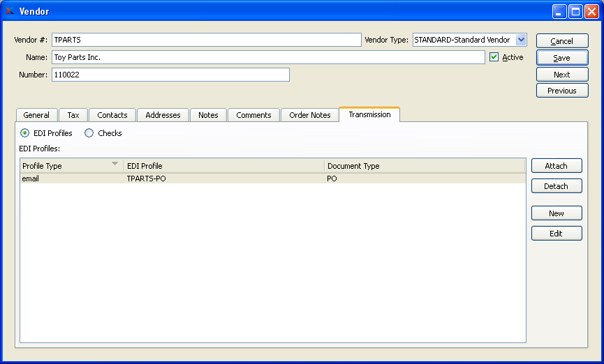Image resolution: width=604 pixels, height=364 pixels.
Task: Create a New EDI profile
Action: pos(557,213)
